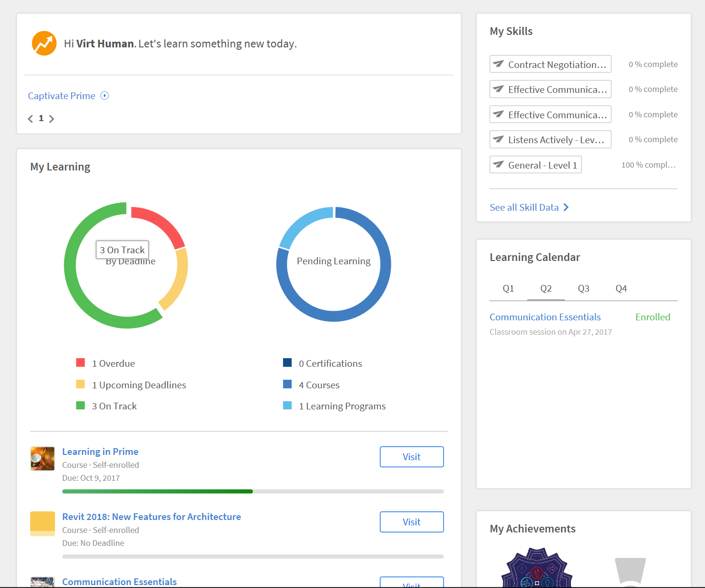Click the play icon beside Captivate Prime
The image size is (705, 588).
click(104, 96)
